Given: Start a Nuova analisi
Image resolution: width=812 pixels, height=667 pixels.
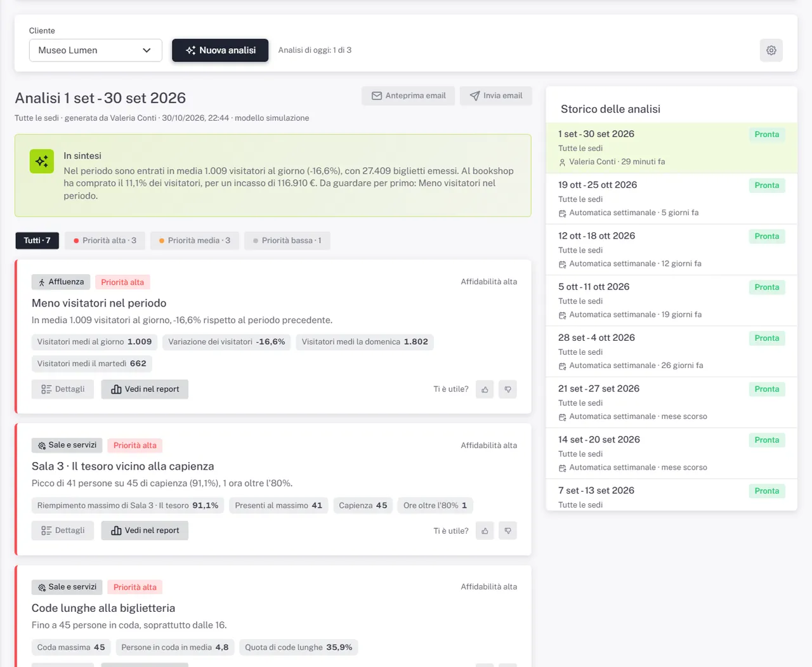Looking at the screenshot, I should [220, 50].
